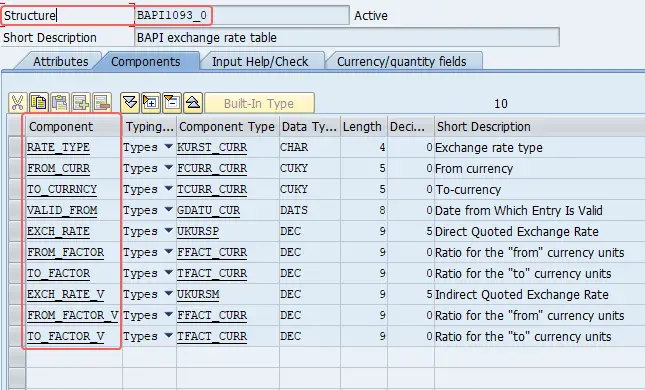Click the Delete Row icon
Image resolution: width=645 pixels, height=390 pixels.
click(x=102, y=103)
